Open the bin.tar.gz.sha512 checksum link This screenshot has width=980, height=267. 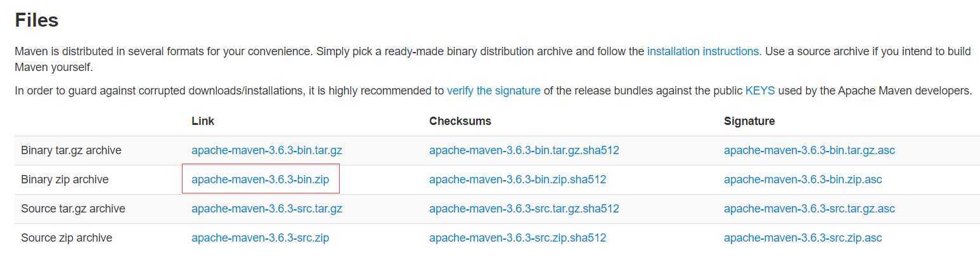(x=524, y=151)
